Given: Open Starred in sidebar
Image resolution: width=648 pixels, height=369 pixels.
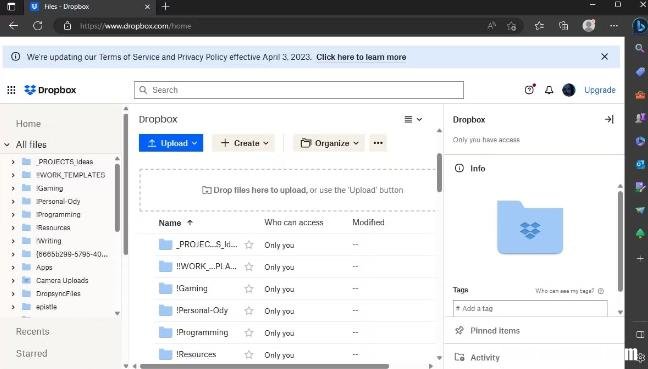Looking at the screenshot, I should pyautogui.click(x=31, y=353).
